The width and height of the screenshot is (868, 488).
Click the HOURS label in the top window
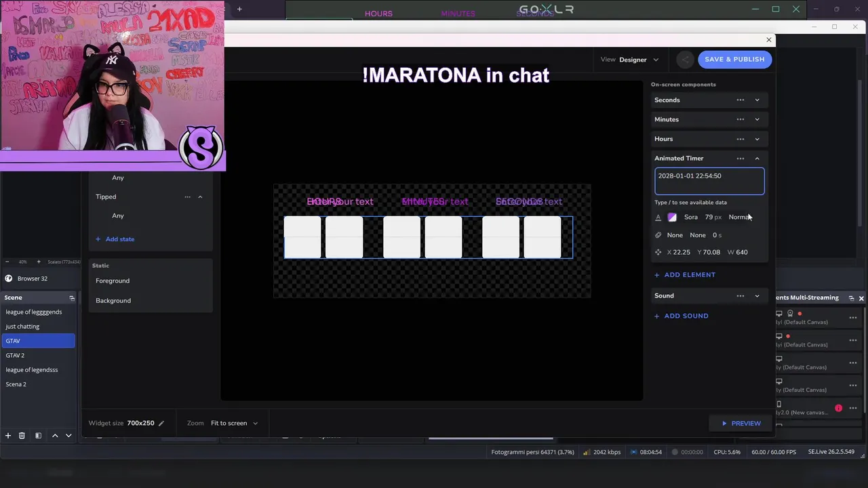coord(378,14)
